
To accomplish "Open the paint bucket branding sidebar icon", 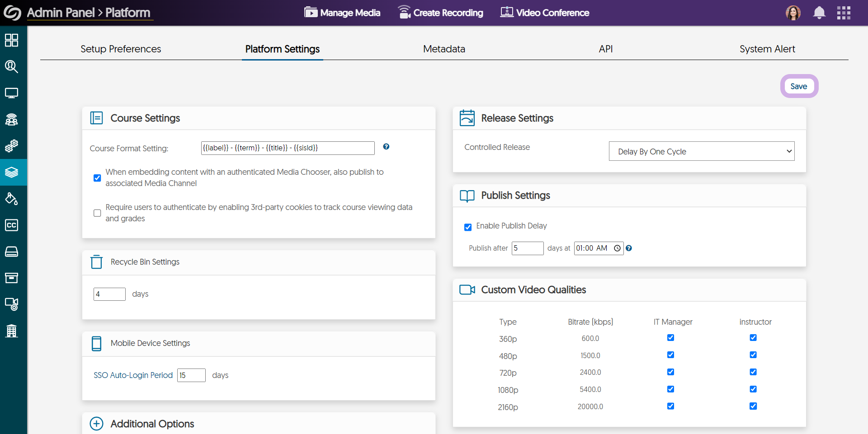I will coord(11,199).
